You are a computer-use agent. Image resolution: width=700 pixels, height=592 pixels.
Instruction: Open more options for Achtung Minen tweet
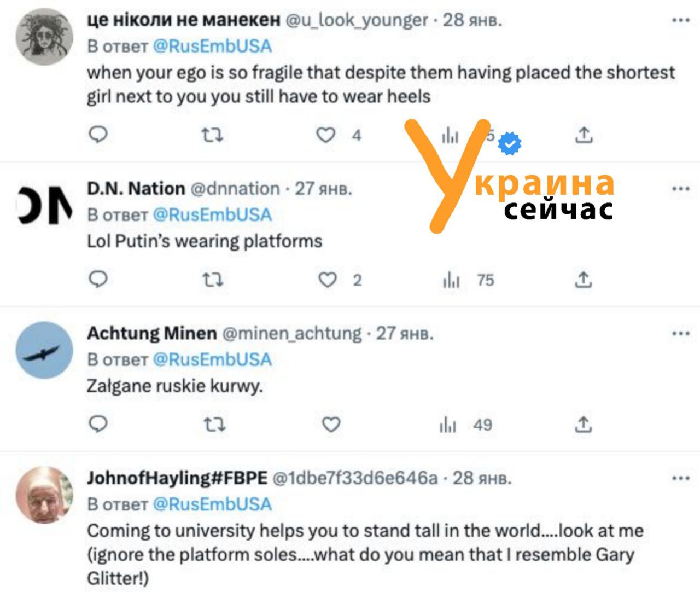(x=680, y=334)
